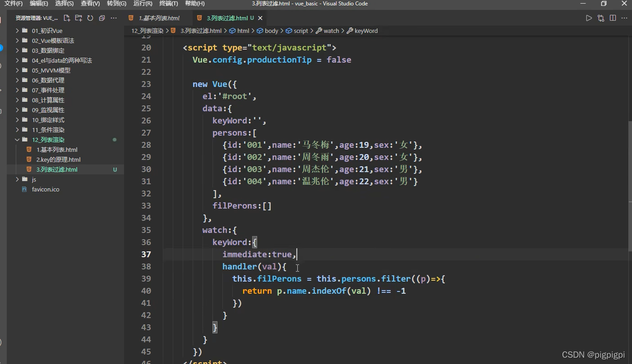Image resolution: width=632 pixels, height=364 pixels.
Task: Expand the 05_MVVM模型 folder chevron
Action: [18, 70]
